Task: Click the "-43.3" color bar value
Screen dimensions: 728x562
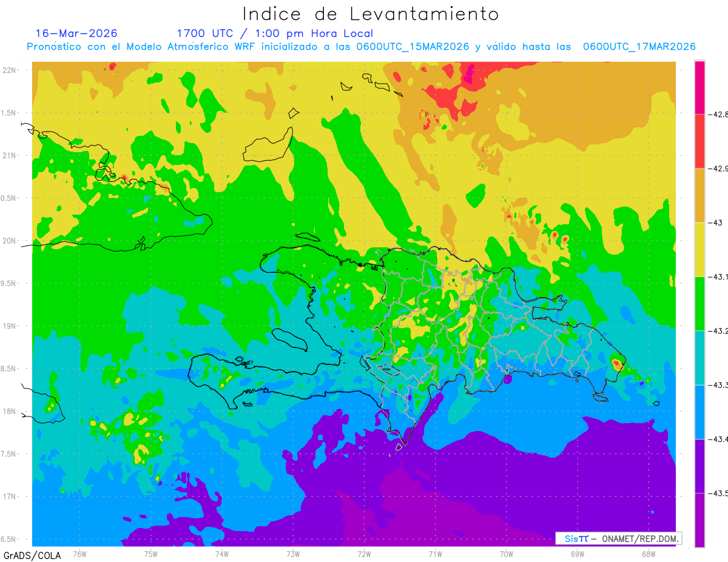Action: [718, 385]
